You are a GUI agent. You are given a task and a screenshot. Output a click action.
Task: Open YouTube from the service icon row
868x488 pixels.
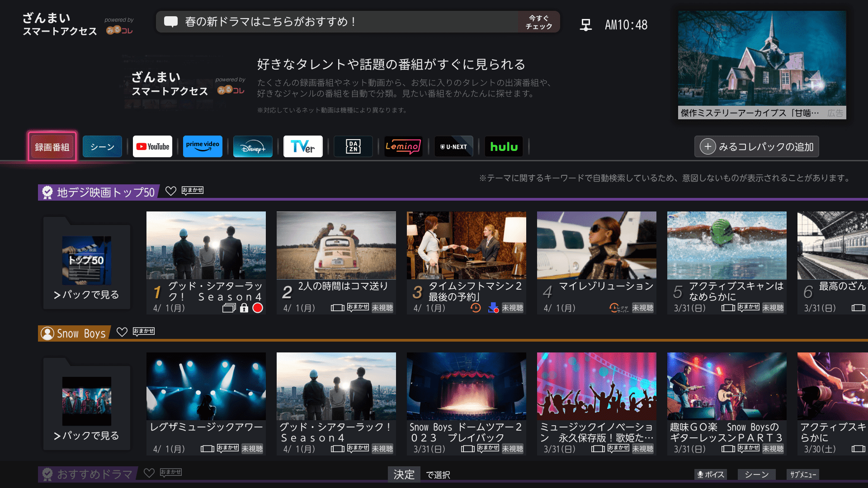[152, 146]
